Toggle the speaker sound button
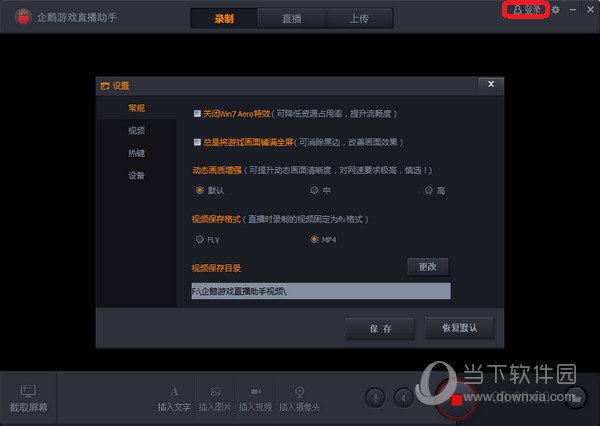 (404, 398)
